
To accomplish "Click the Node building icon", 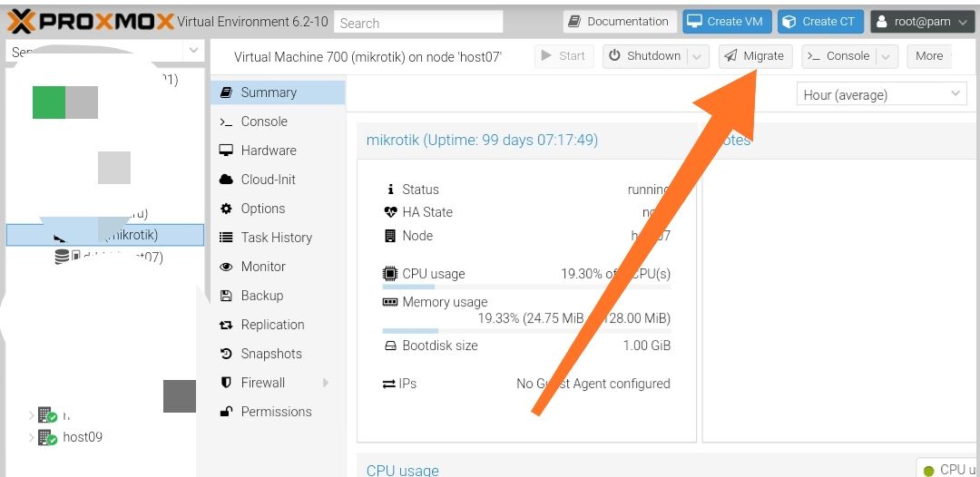I will [x=390, y=236].
